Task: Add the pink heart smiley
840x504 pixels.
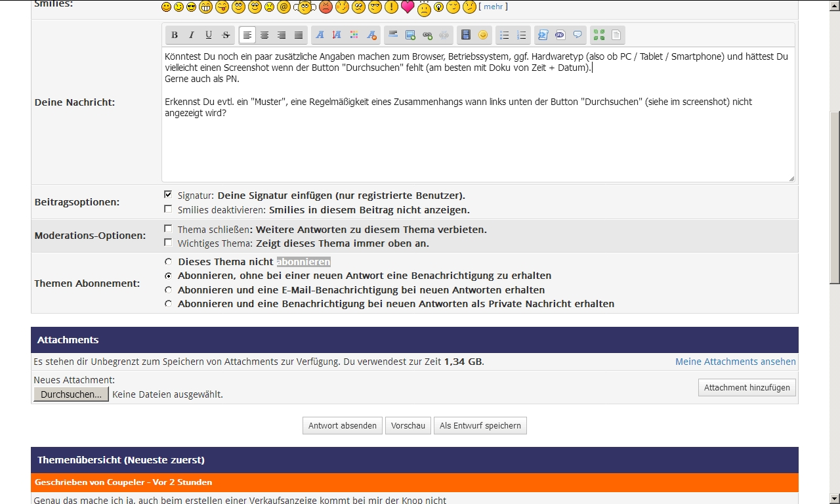Action: 408,7
